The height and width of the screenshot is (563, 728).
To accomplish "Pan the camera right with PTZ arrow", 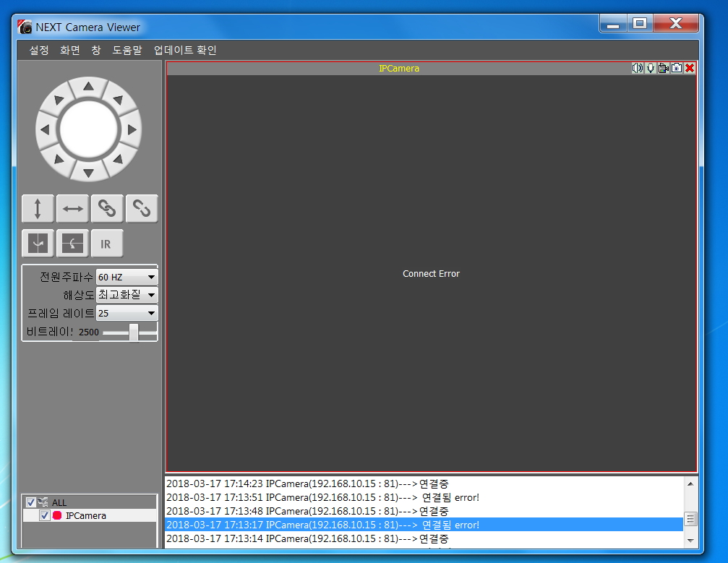I will pos(132,130).
